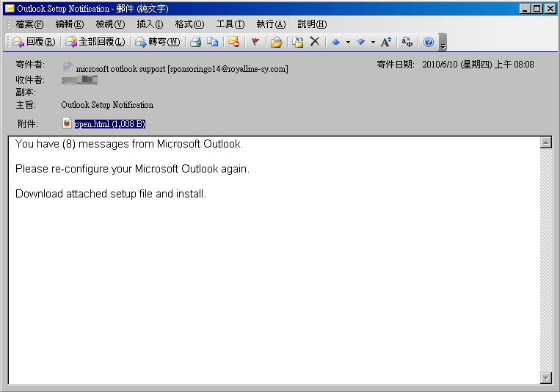Click the Reply (回覆) button
The width and height of the screenshot is (560, 392).
(x=34, y=42)
